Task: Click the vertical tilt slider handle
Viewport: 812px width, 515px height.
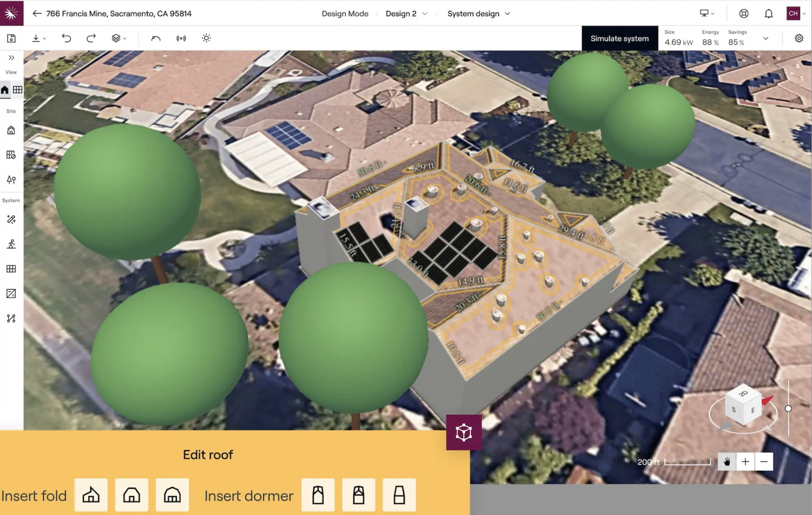Action: [x=788, y=409]
